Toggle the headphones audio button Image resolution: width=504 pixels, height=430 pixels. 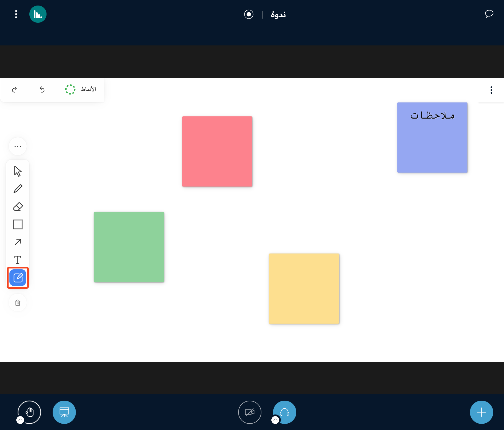coord(285,412)
